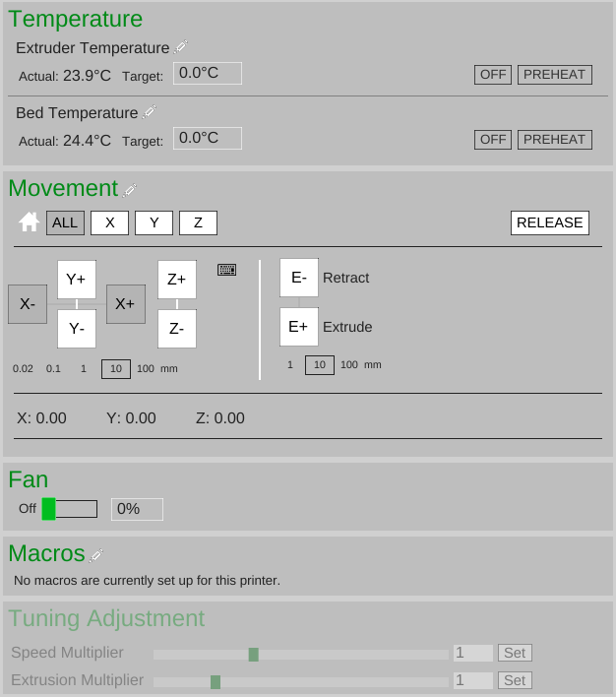Image resolution: width=616 pixels, height=697 pixels.
Task: Turn the bed heater OFF
Action: 492,140
